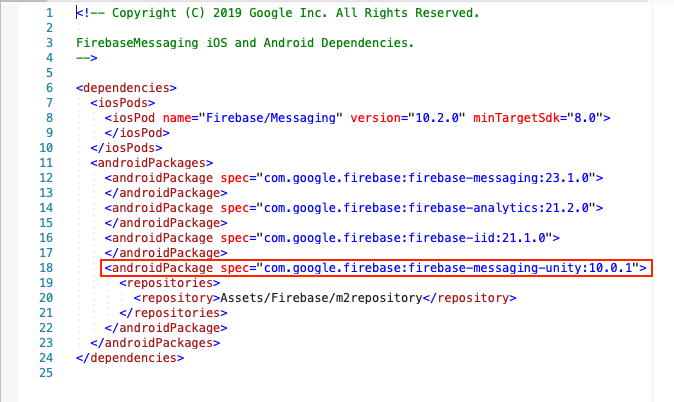The image size is (674, 402).
Task: Click the opening androidPackages tag
Action: (x=152, y=163)
